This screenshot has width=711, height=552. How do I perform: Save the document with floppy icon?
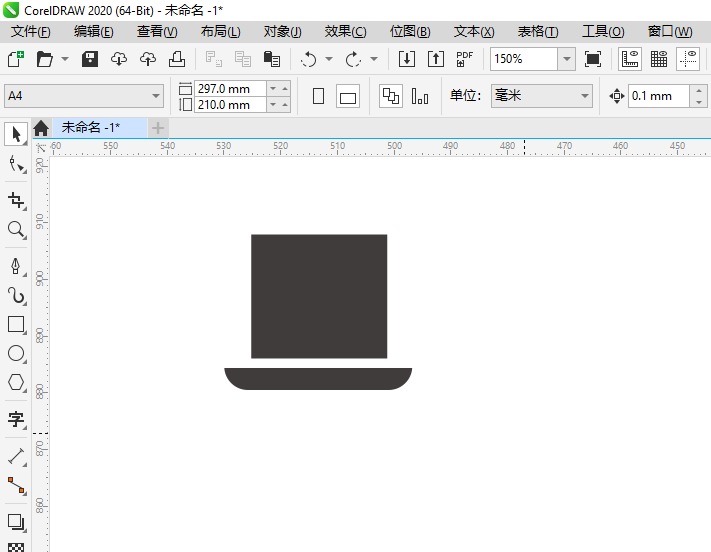click(90, 59)
